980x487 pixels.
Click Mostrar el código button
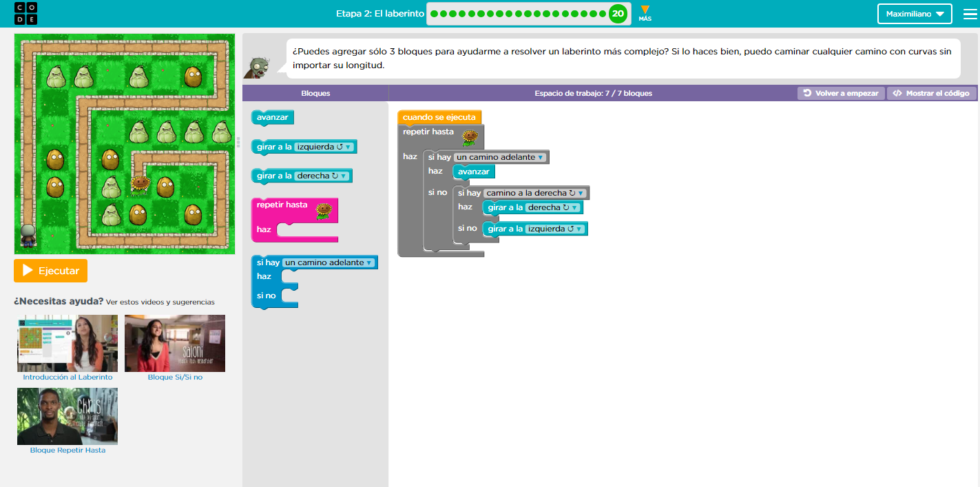[931, 93]
